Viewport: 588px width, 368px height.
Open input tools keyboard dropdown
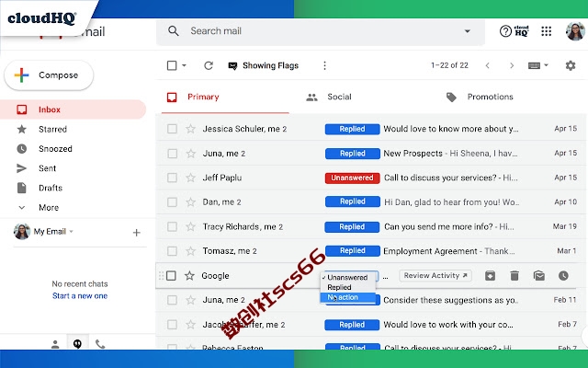pyautogui.click(x=538, y=65)
